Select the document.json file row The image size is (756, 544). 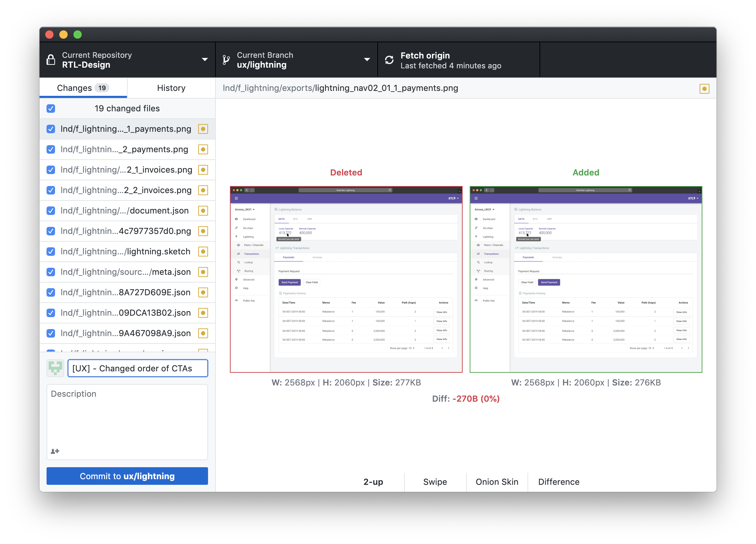(127, 211)
